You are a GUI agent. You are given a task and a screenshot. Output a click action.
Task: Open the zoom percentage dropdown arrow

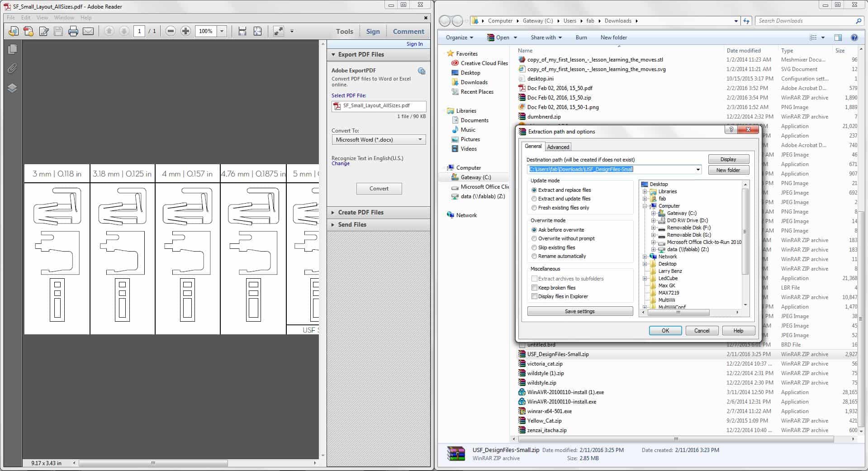[x=222, y=31]
